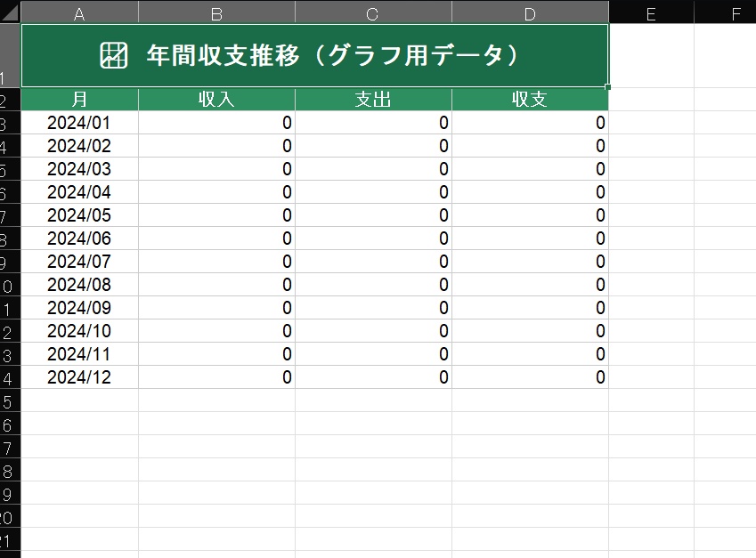Screen dimensions: 756x558
Task: Click the expense cell for 2024/08
Action: click(x=373, y=285)
